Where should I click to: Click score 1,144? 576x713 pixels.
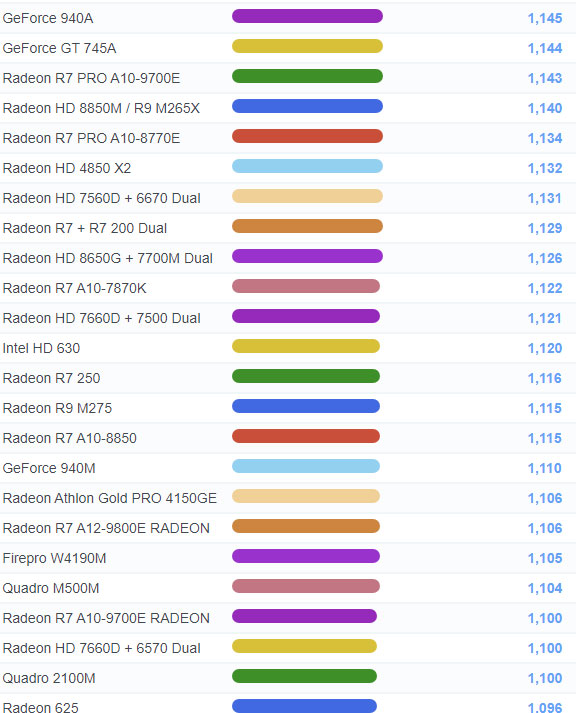click(545, 48)
